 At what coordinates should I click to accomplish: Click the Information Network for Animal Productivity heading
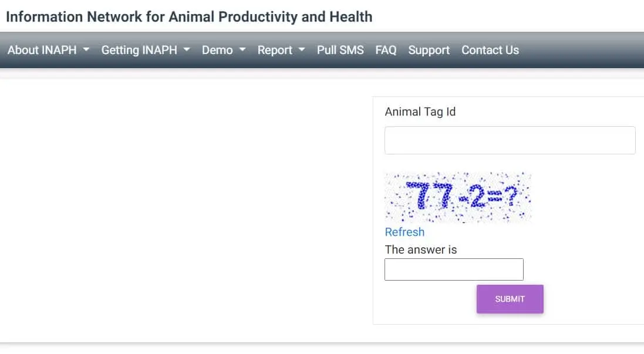pyautogui.click(x=189, y=16)
